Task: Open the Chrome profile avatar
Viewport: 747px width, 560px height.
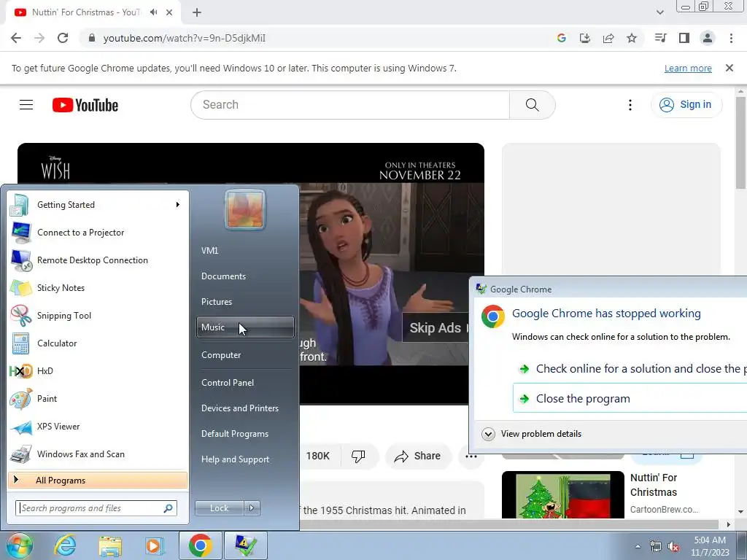Action: 708,38
